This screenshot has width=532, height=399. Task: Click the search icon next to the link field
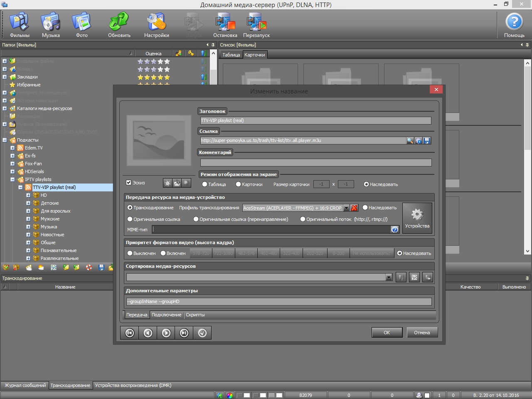410,141
